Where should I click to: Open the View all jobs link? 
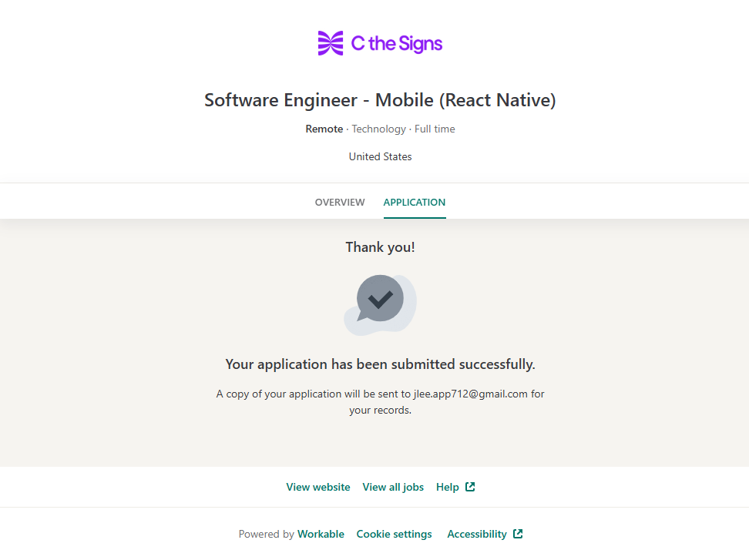[x=393, y=487]
